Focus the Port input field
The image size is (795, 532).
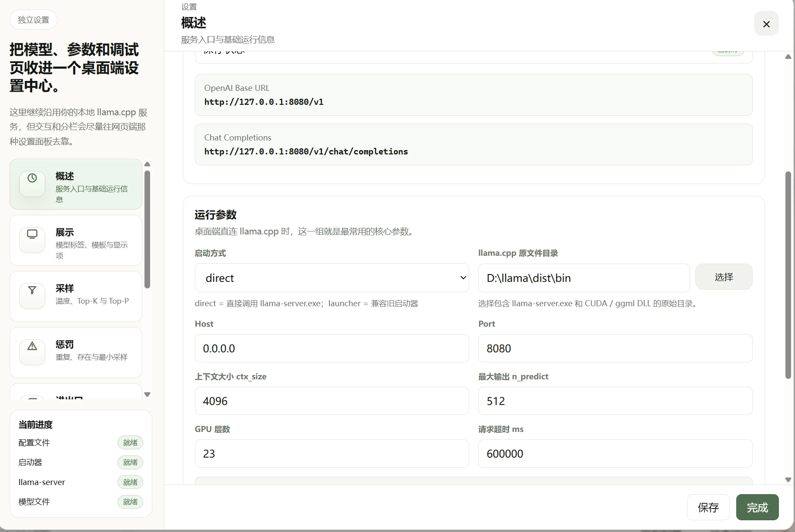[615, 348]
